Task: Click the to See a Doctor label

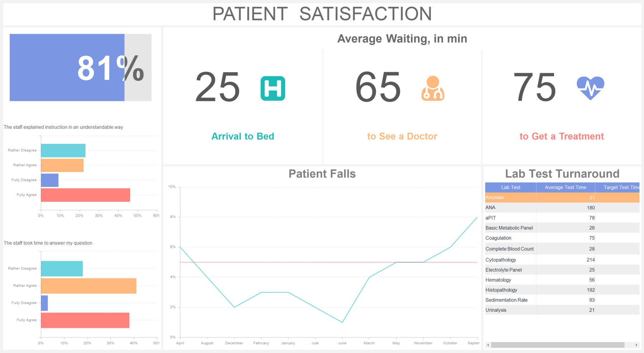Action: point(402,136)
